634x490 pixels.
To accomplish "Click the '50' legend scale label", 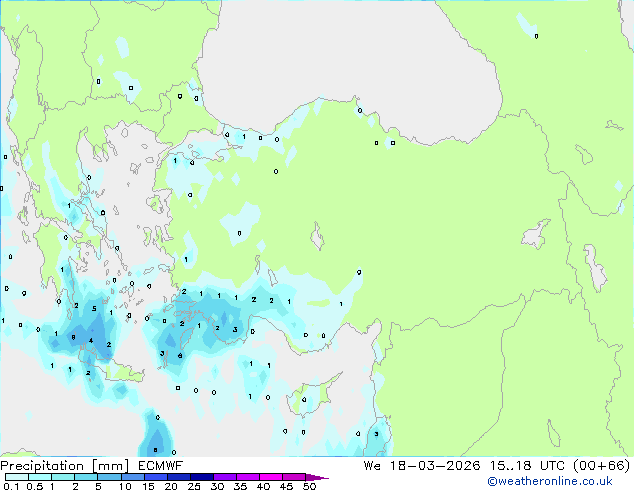I will (310, 486).
